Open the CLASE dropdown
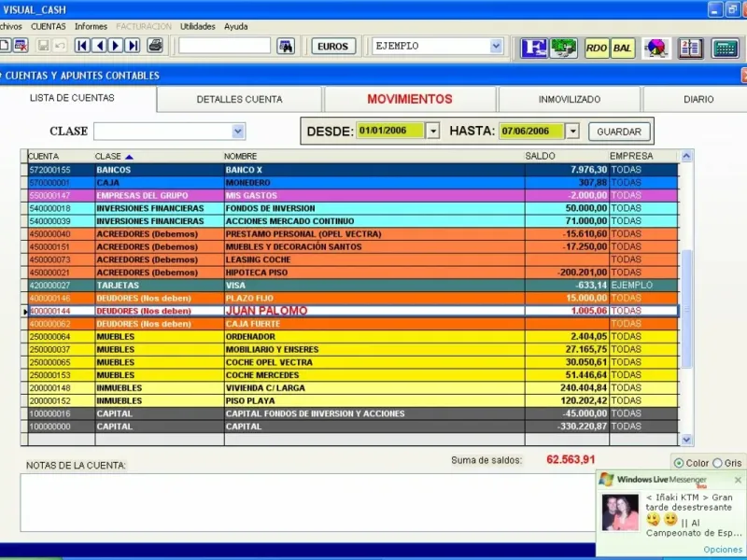This screenshot has height=560, width=747. coord(238,132)
